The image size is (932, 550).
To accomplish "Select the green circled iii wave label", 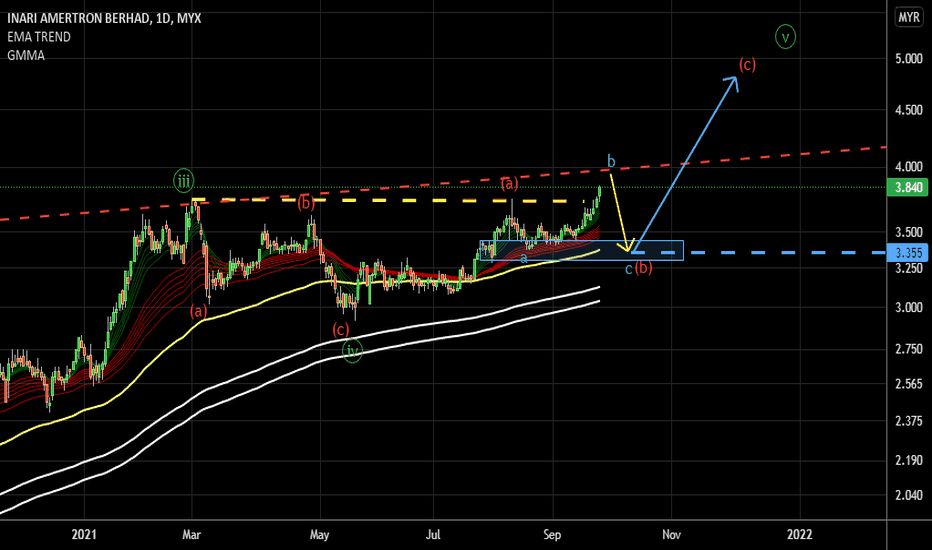I will [184, 180].
